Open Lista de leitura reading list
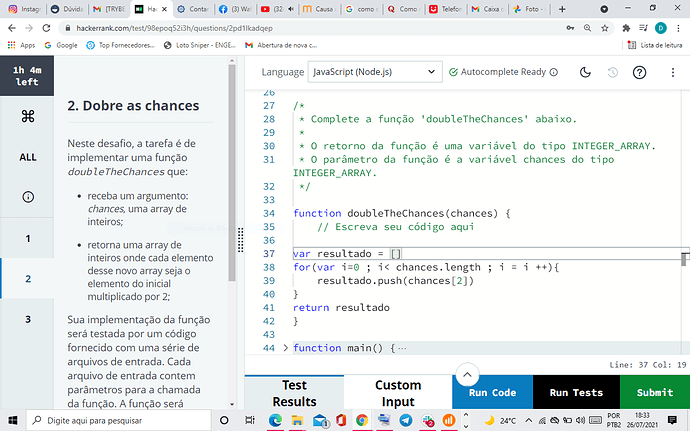 [x=655, y=45]
